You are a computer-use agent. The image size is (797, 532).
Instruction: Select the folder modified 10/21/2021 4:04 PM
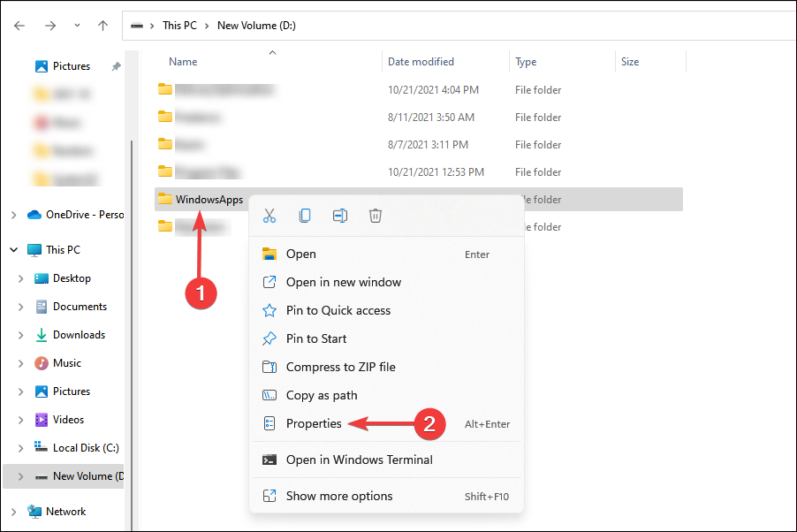click(x=418, y=89)
